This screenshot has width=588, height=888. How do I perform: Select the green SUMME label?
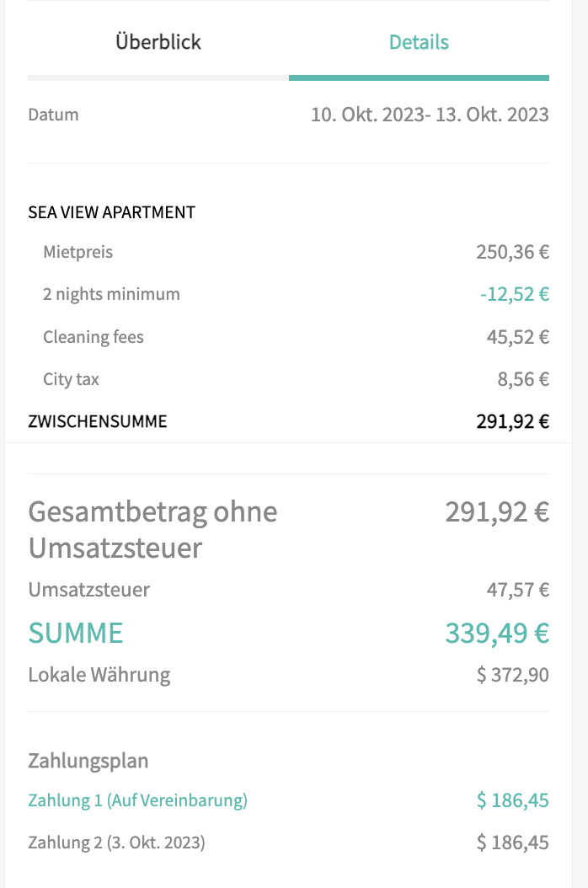[76, 633]
